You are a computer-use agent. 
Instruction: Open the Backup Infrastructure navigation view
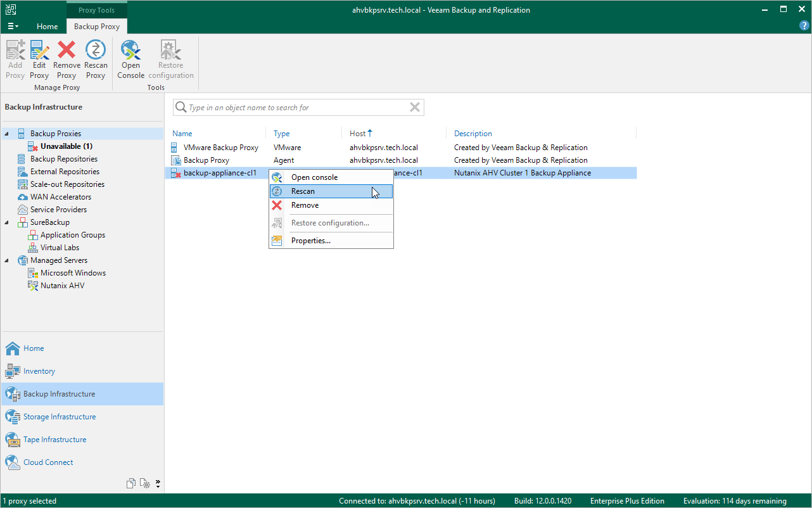pos(82,394)
